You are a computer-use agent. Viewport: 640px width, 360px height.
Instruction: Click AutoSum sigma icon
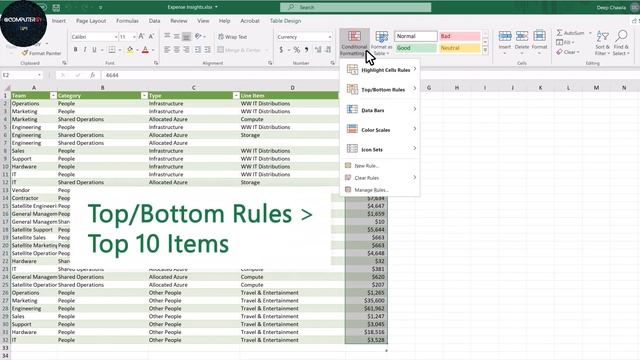(x=560, y=33)
